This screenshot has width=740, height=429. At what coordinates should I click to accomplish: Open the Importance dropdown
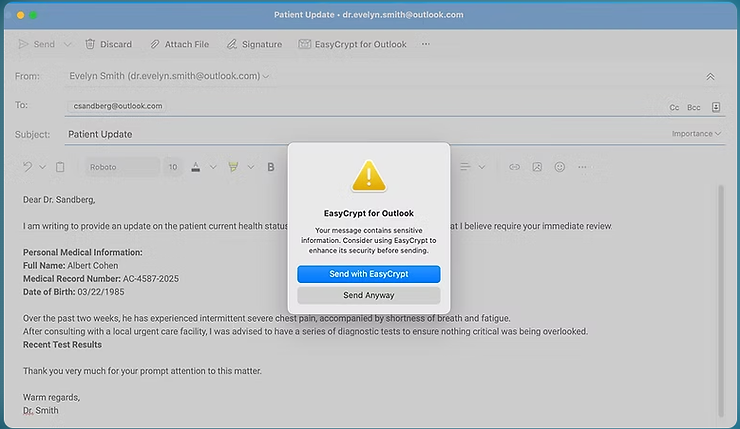696,134
